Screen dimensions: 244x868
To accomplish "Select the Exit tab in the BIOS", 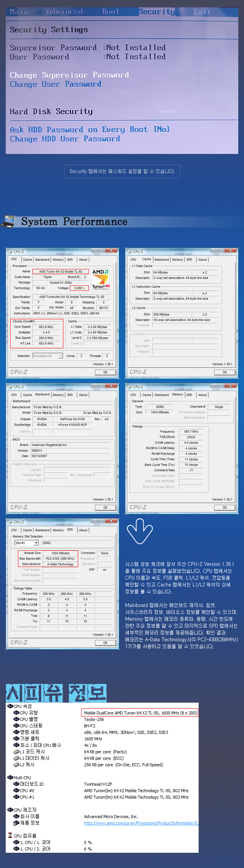I will [202, 12].
